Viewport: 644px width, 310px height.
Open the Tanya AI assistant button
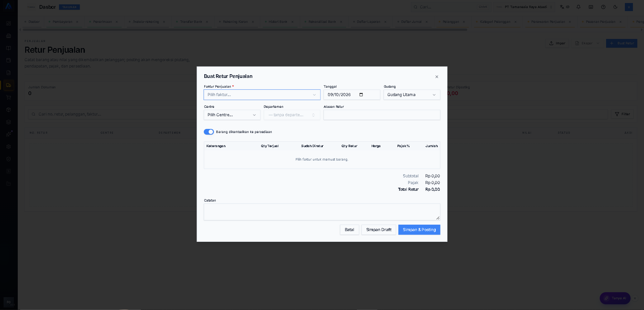coord(615,298)
